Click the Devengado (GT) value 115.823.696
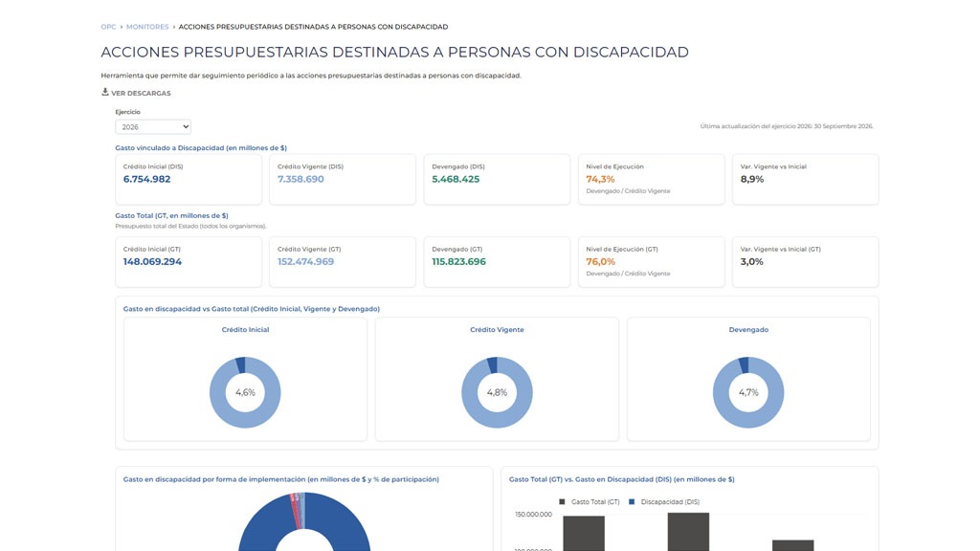This screenshot has height=551, width=980. click(x=458, y=262)
